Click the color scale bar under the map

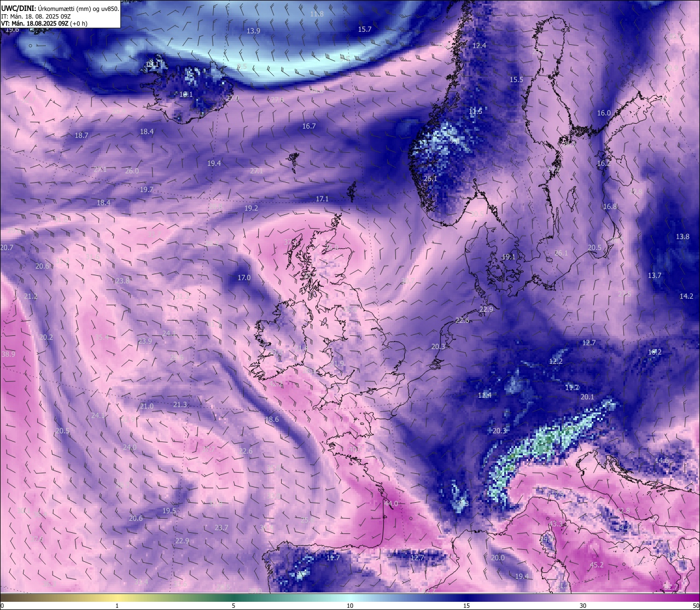click(x=350, y=597)
